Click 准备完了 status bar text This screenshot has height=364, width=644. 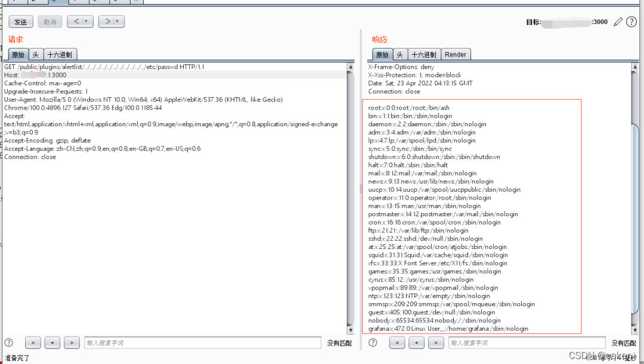coord(17,358)
